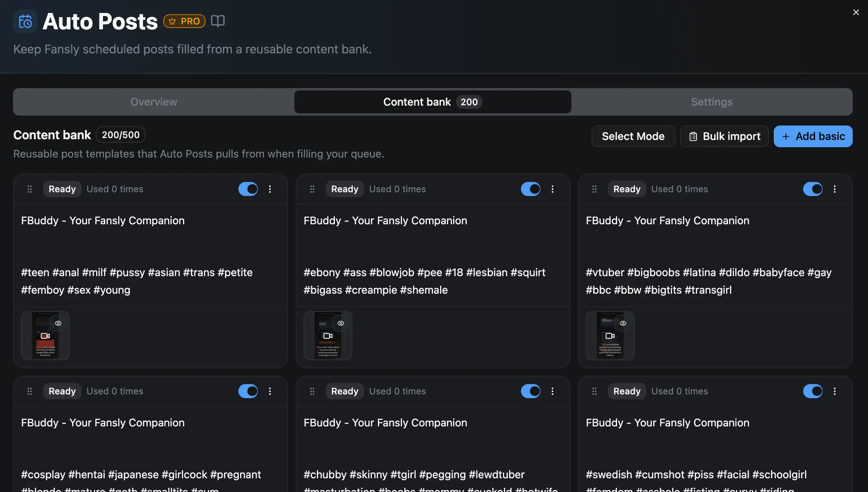Open more options menu on #teen #anal card

click(270, 189)
